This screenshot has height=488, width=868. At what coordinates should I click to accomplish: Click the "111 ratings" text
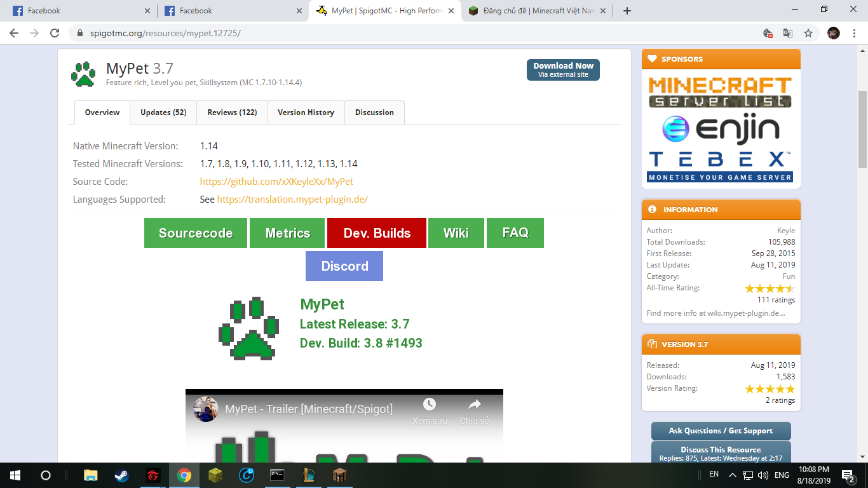tap(776, 300)
